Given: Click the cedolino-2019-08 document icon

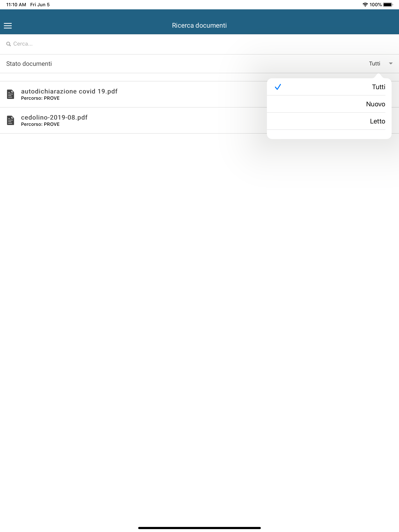Looking at the screenshot, I should click(10, 120).
